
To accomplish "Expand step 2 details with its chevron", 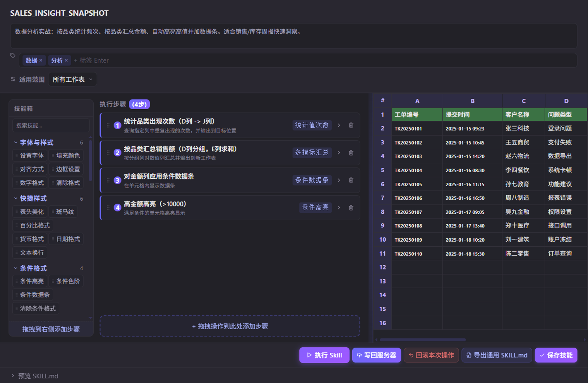I will (339, 153).
